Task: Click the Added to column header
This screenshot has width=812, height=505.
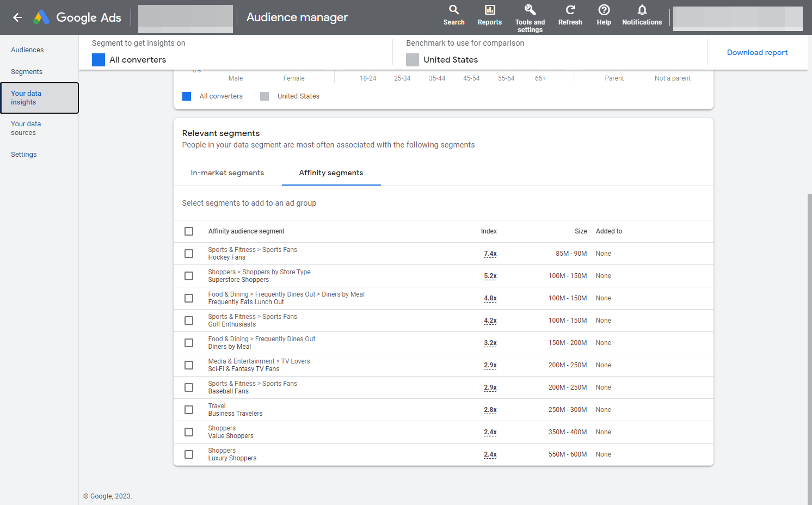Action: [609, 231]
